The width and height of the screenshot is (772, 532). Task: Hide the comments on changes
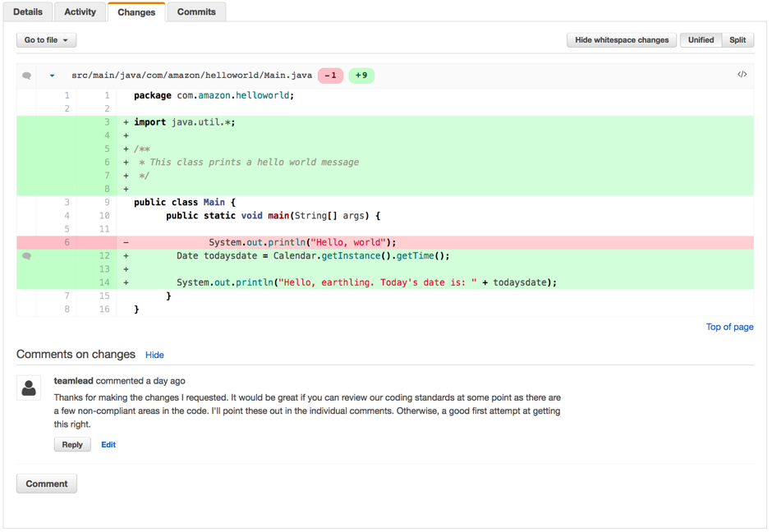tap(154, 355)
